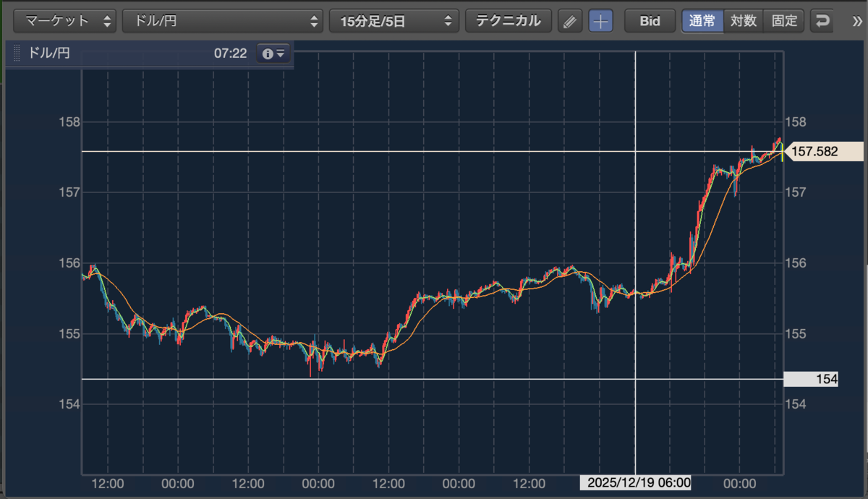
Task: Click the white horizontal line at 154
Action: click(433, 379)
